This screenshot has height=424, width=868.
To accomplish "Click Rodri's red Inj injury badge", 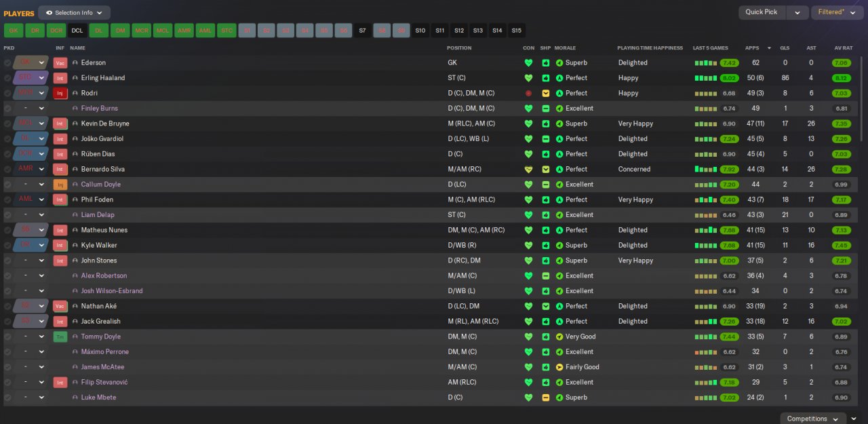I will tap(60, 93).
